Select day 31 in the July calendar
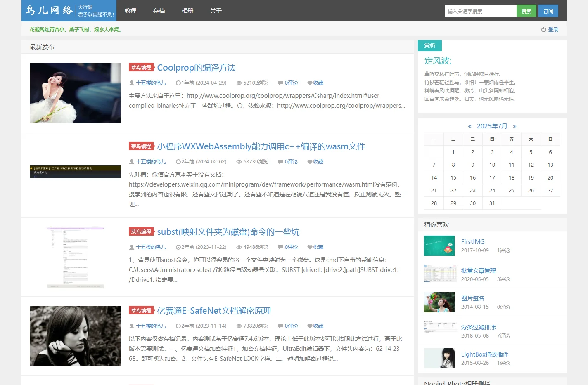Viewport: 588px width, 385px height. (x=492, y=203)
